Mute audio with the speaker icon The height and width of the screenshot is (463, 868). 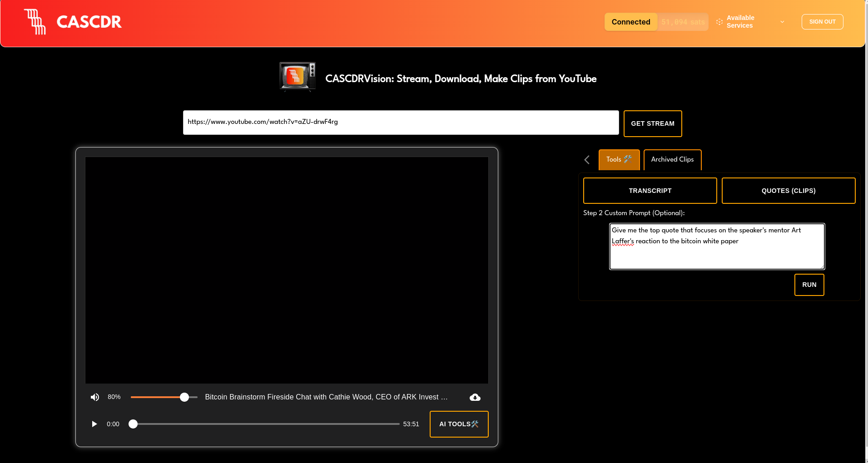click(x=94, y=397)
